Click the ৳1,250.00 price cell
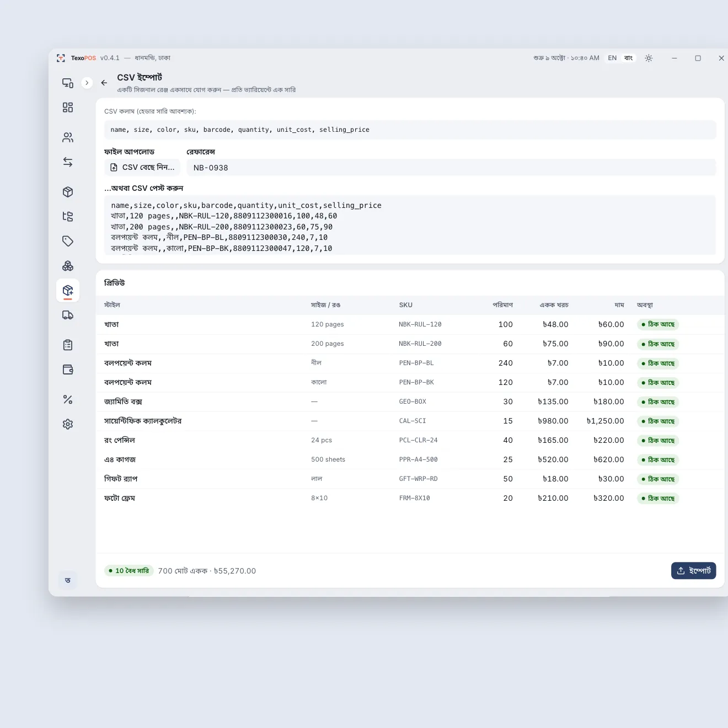 coord(606,421)
